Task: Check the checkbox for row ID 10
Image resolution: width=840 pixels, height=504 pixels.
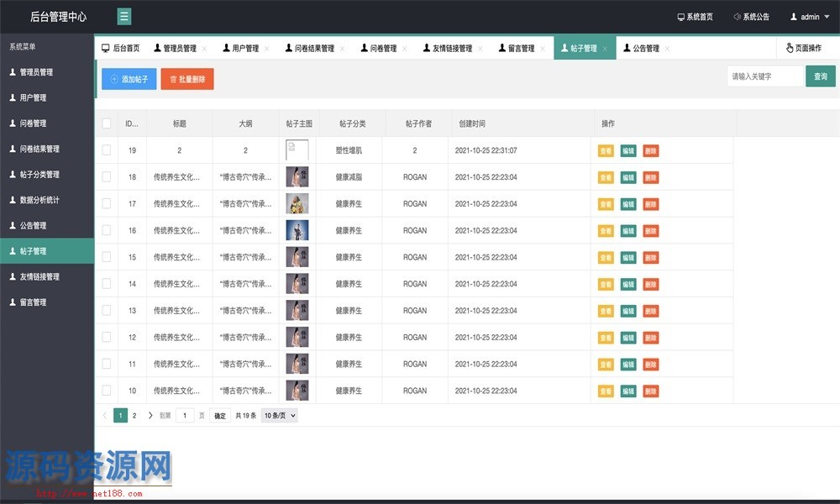Action: 107,391
